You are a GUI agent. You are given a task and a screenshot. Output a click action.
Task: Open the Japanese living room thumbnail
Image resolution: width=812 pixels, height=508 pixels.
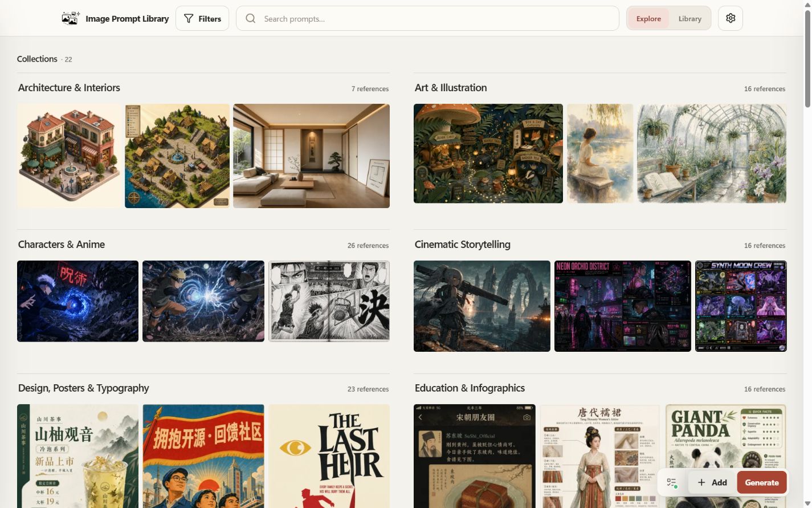[x=311, y=156]
